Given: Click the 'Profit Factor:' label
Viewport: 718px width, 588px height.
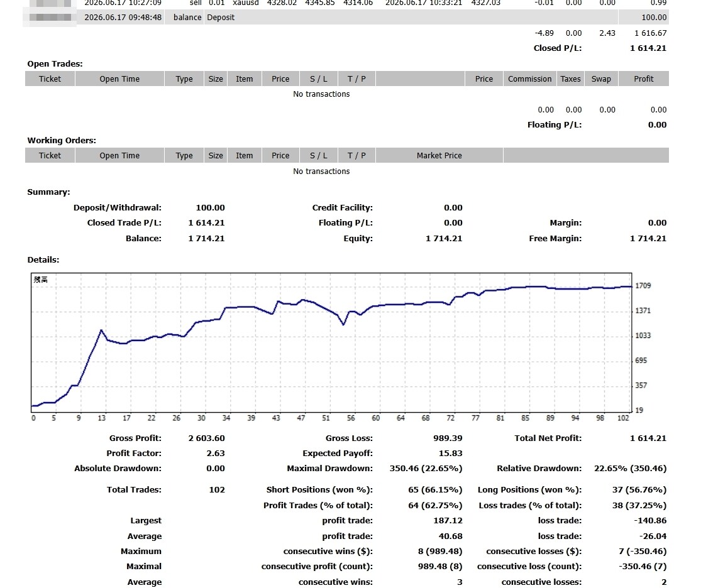Looking at the screenshot, I should [134, 454].
